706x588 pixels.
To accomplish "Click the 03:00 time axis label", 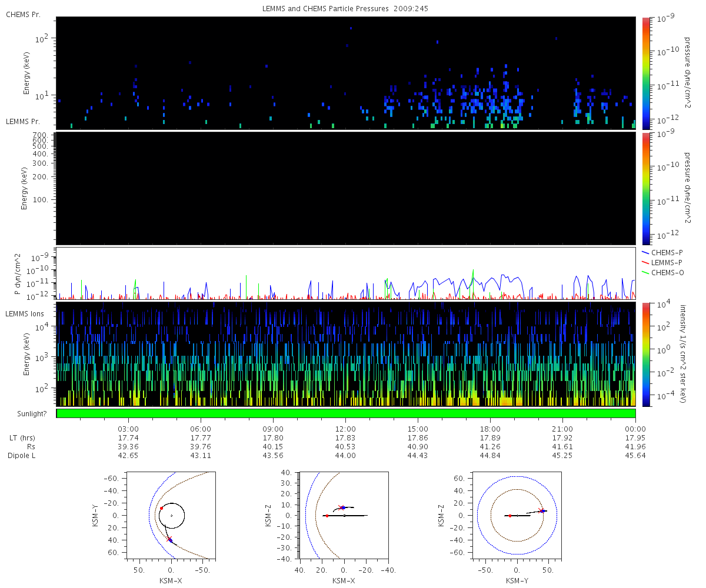I will (x=128, y=429).
